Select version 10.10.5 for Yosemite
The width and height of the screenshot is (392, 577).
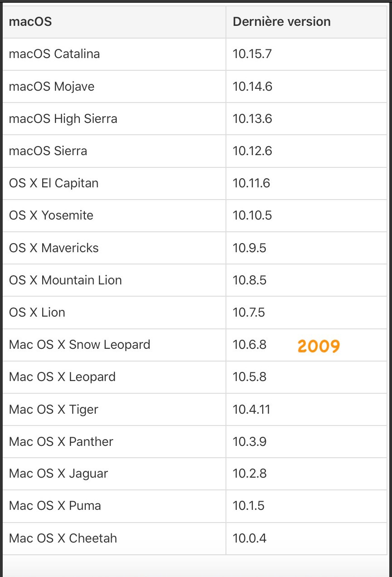[x=252, y=215]
